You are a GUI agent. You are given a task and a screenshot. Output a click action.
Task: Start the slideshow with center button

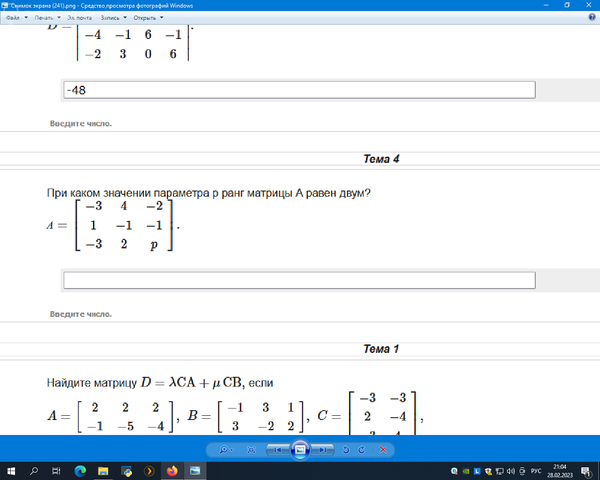(300, 450)
